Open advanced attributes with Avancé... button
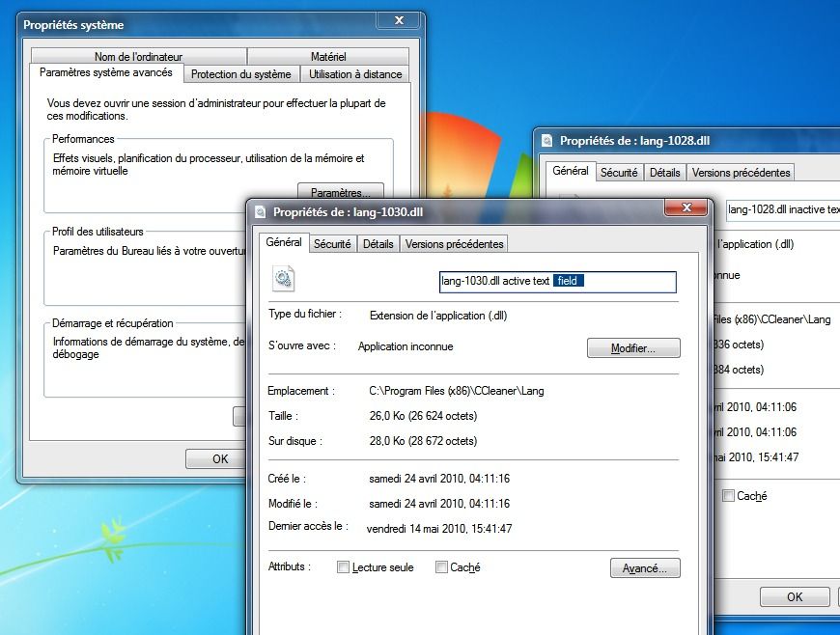840x635 pixels. click(x=645, y=568)
